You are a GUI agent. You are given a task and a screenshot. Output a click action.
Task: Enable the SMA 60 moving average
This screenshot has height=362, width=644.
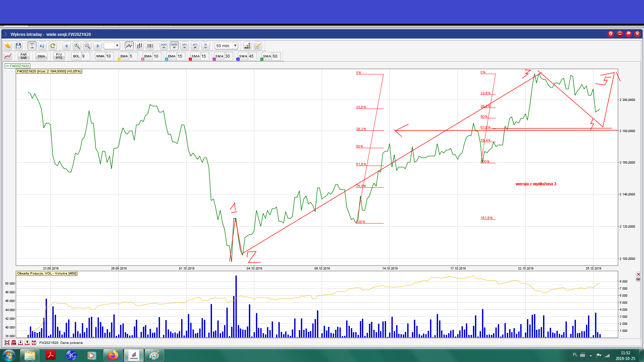(x=267, y=56)
